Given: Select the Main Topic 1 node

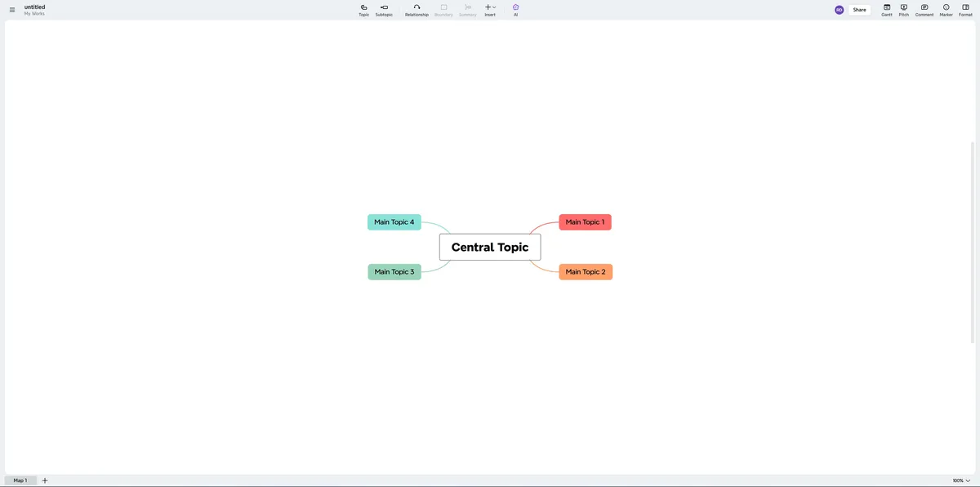Looking at the screenshot, I should 585,222.
